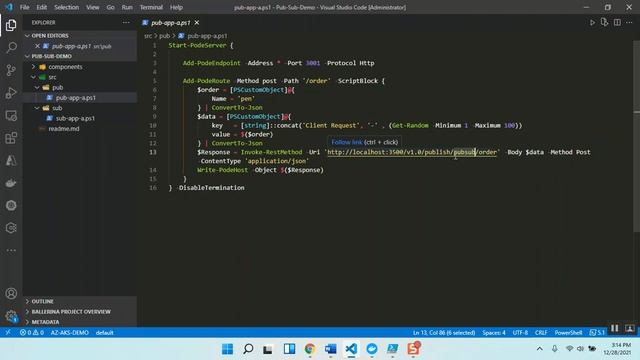This screenshot has width=640, height=360.
Task: Open the Edit menu
Action: (x=42, y=7)
